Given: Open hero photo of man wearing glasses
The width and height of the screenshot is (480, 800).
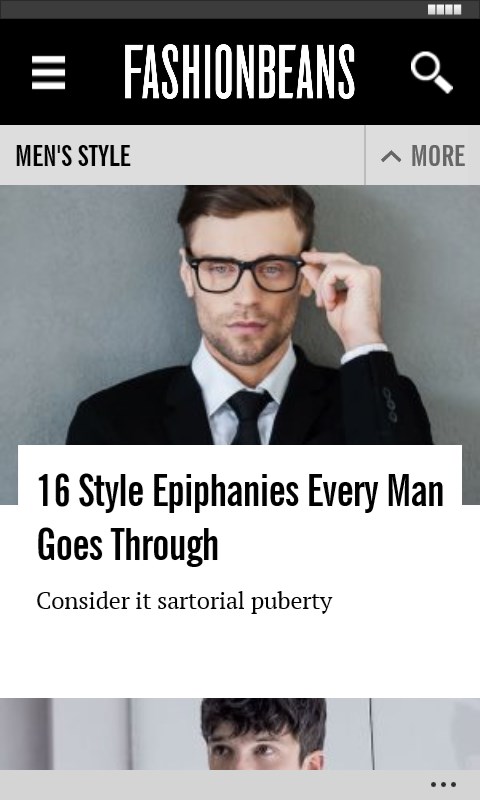Looking at the screenshot, I should [240, 315].
